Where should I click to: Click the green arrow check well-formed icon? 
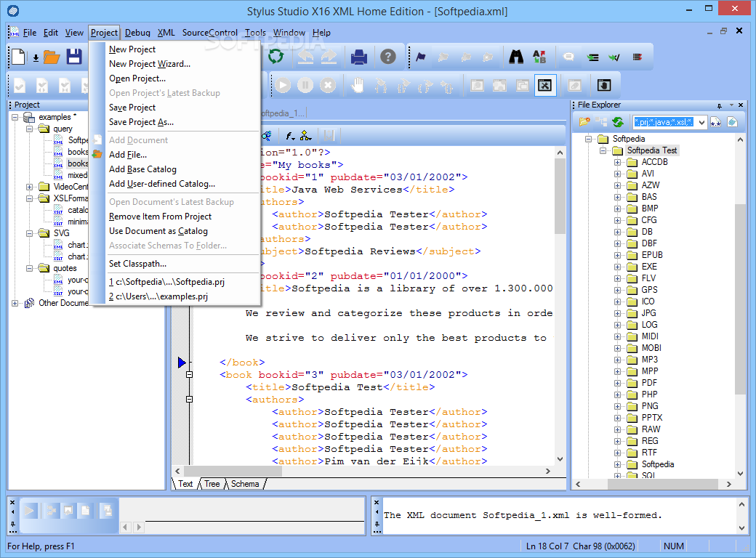pyautogui.click(x=614, y=57)
